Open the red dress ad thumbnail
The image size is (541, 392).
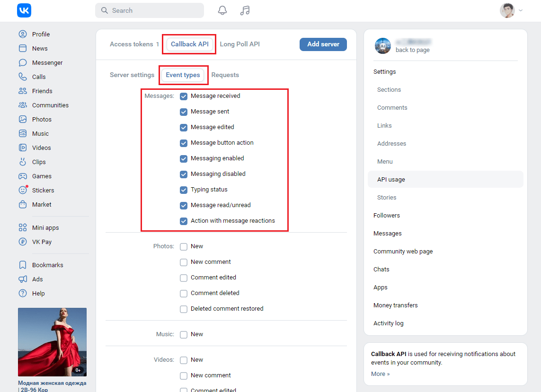coord(52,342)
